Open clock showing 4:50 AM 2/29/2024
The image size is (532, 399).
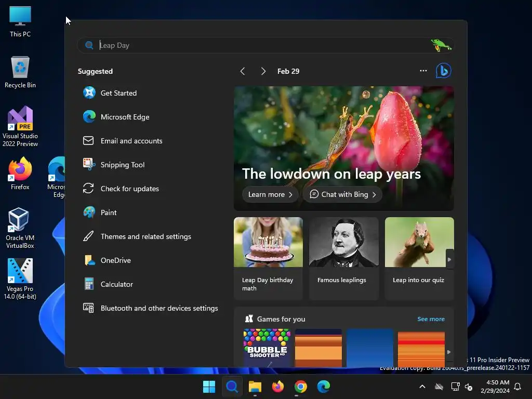click(495, 387)
